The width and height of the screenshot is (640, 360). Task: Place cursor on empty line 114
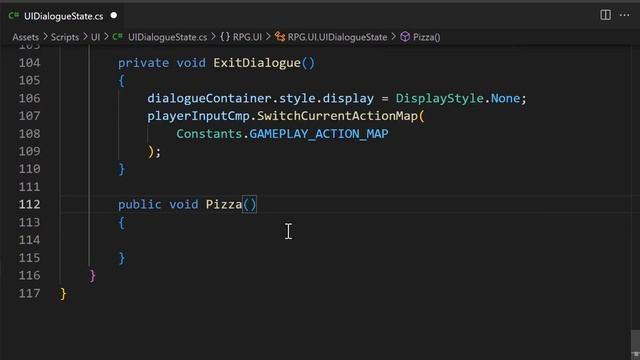point(345,240)
